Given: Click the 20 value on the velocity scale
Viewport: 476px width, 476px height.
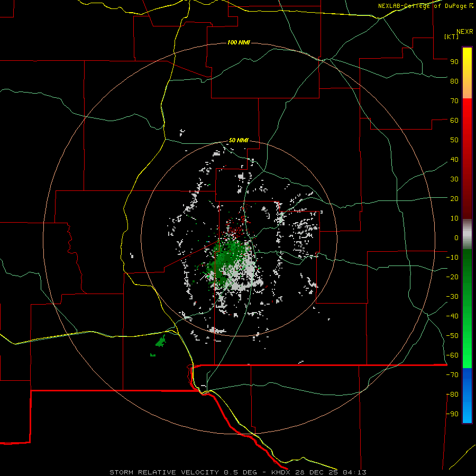Looking at the screenshot, I should click(x=454, y=198).
